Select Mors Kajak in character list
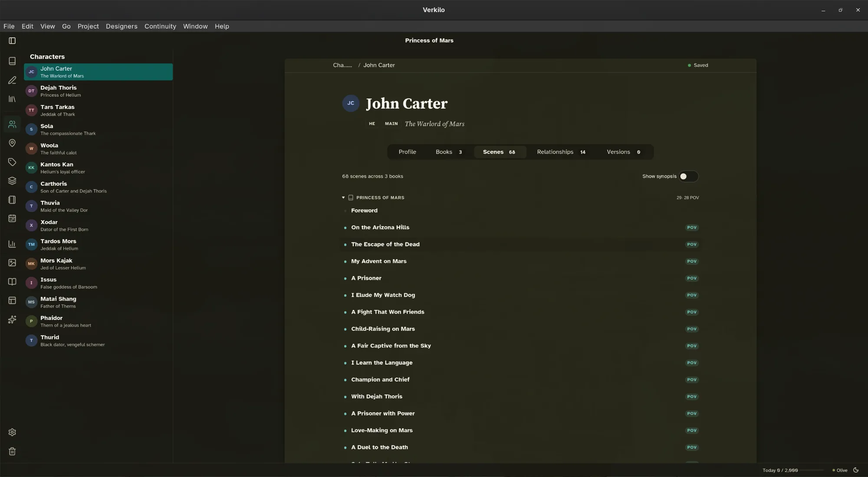The width and height of the screenshot is (868, 477). (98, 264)
